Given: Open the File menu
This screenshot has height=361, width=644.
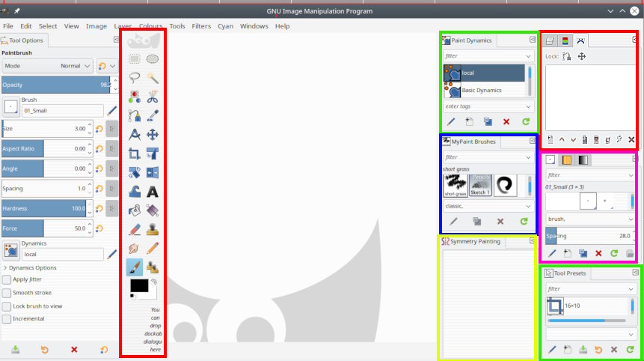Looking at the screenshot, I should [x=8, y=26].
